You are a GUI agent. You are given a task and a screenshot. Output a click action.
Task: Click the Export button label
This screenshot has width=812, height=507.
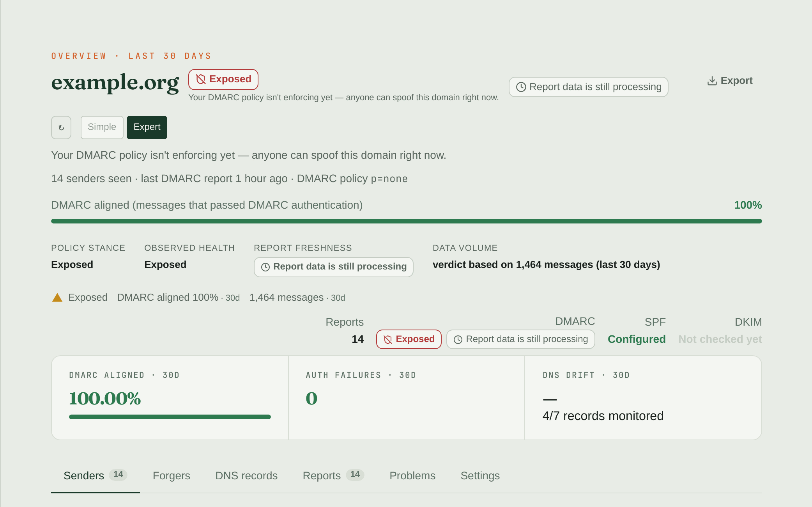click(736, 81)
